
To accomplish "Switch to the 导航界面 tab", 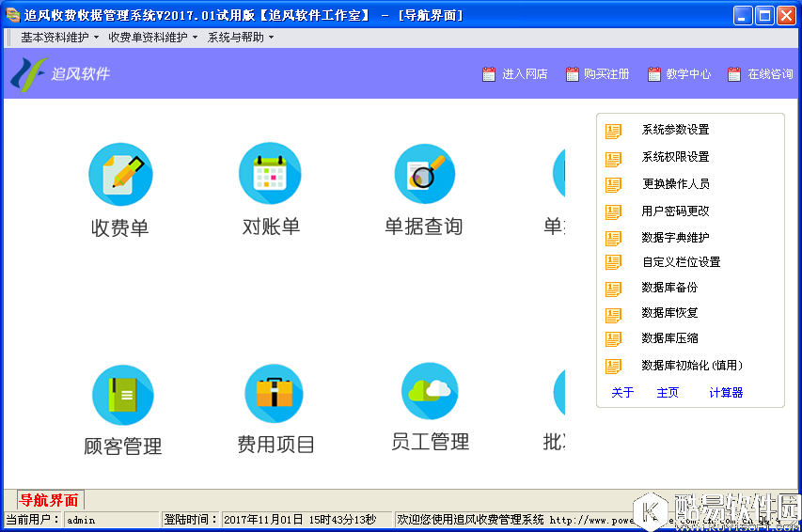I will 49,500.
